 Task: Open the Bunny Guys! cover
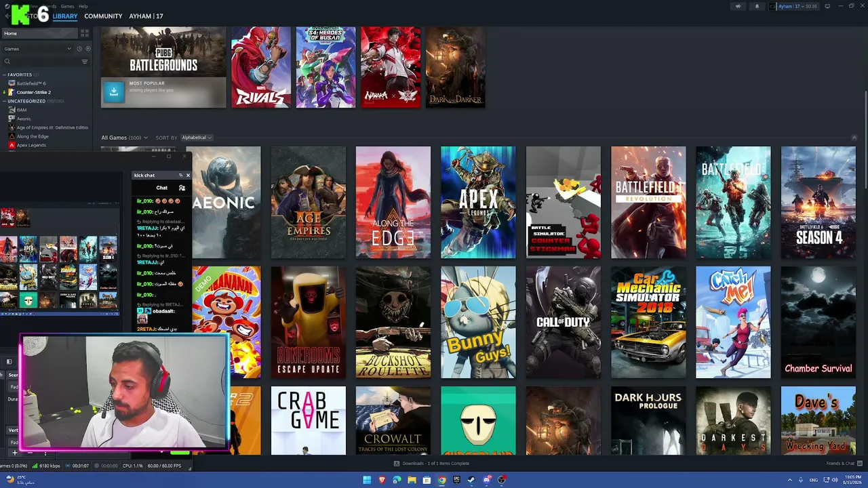pos(478,322)
